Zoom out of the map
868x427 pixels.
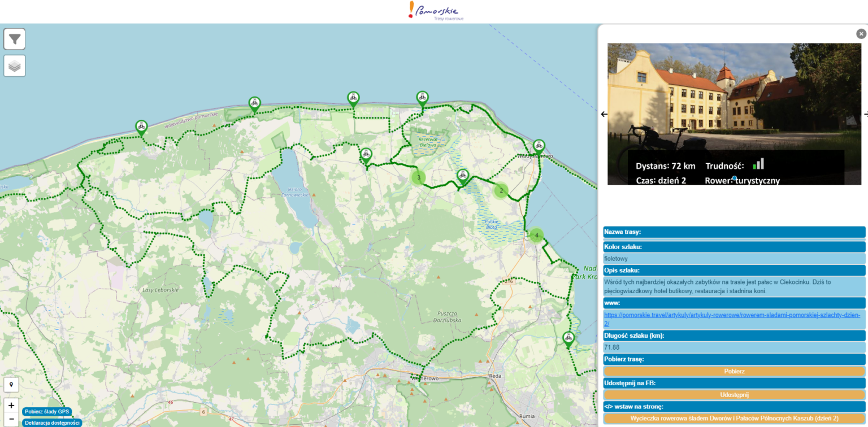coord(11,419)
